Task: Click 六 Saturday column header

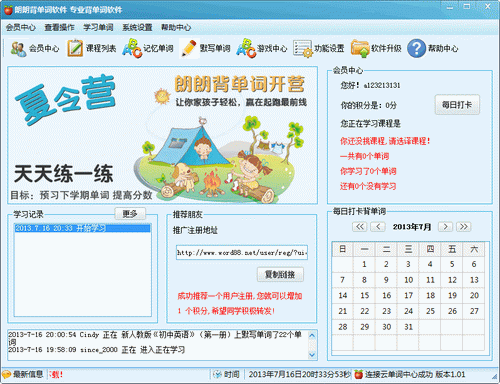Action: (x=474, y=249)
